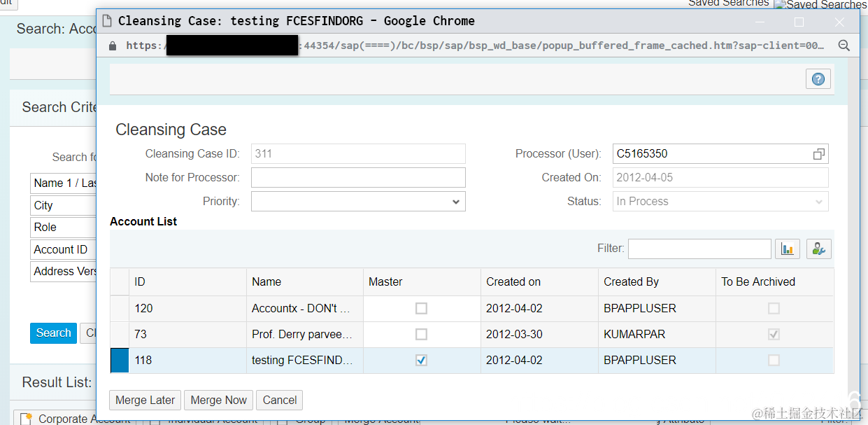Click page icon in popup title bar
Viewport: 868px width, 425px height.
click(107, 21)
